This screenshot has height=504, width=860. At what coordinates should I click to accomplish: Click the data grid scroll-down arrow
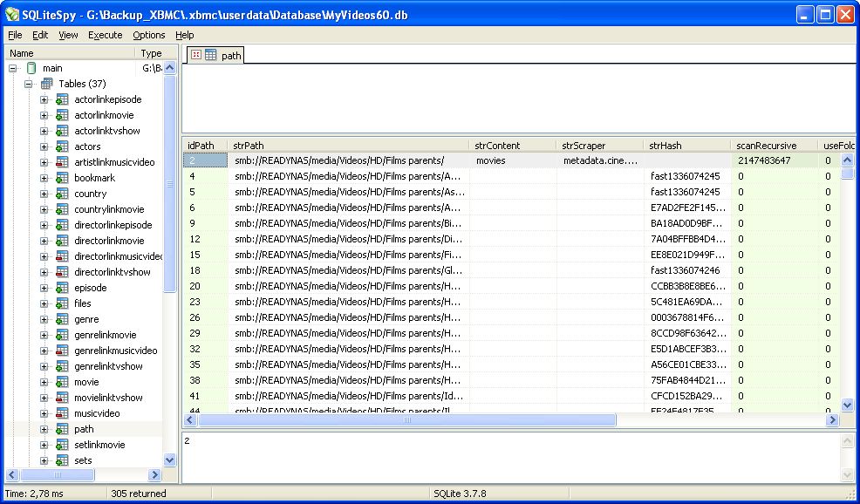pos(847,405)
